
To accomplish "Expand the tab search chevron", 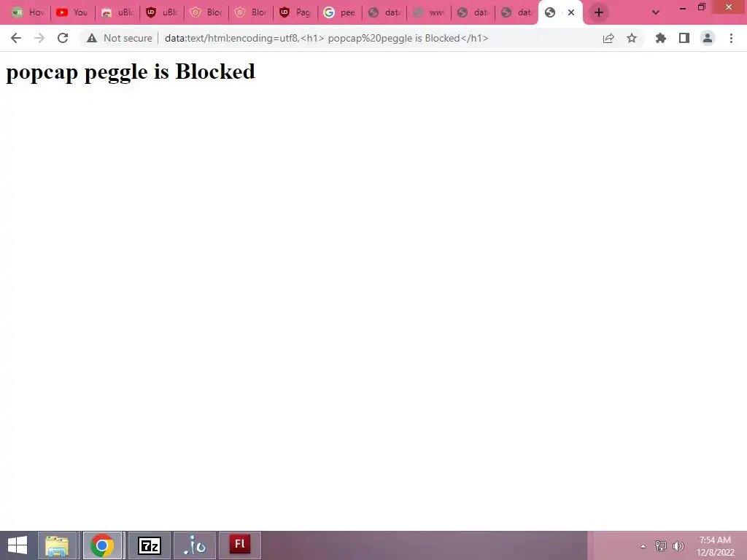I will 656,12.
